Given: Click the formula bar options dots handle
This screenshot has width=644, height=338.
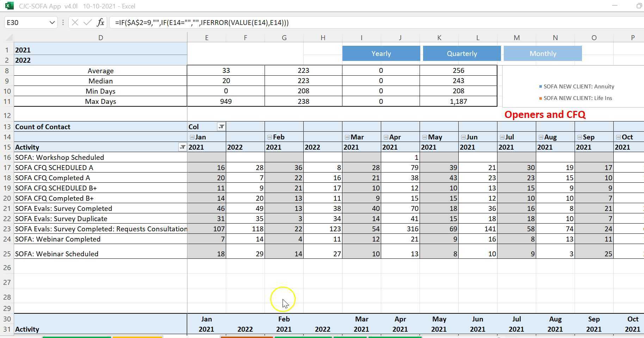Looking at the screenshot, I should click(63, 23).
